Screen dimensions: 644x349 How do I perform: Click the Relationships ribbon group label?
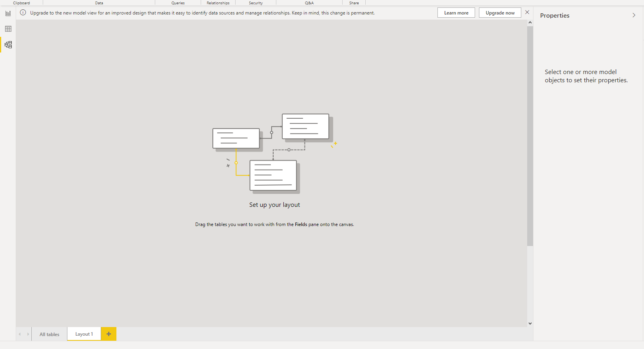218,3
